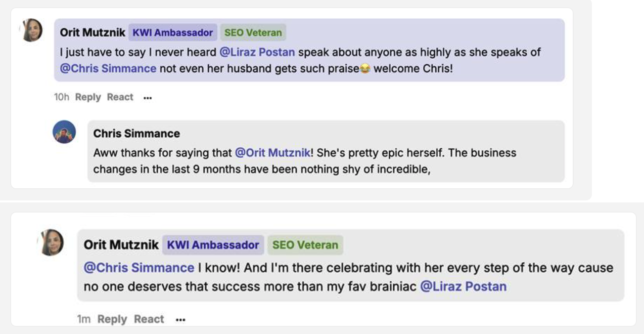The width and height of the screenshot is (644, 334).
Task: Open @Orit Mutznik mention in Chris's reply
Action: pyautogui.click(x=272, y=153)
